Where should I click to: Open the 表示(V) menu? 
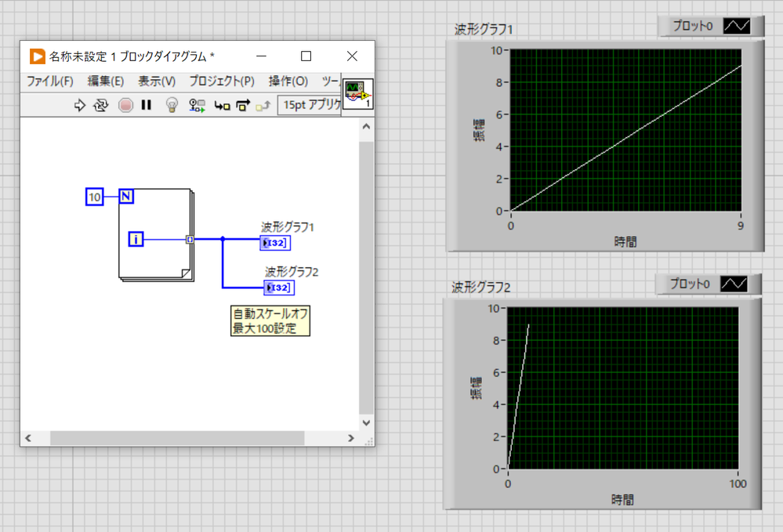(157, 81)
